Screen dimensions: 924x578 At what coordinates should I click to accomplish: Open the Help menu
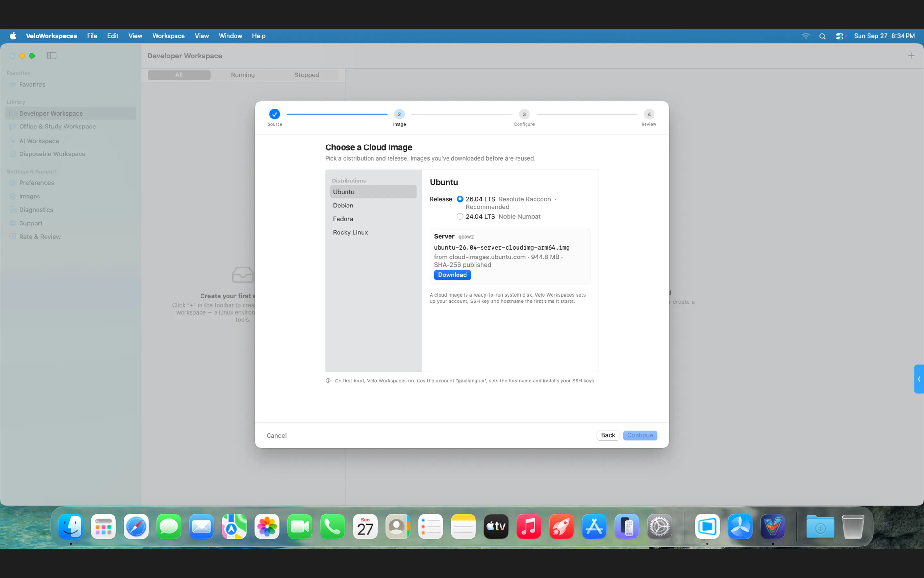259,36
